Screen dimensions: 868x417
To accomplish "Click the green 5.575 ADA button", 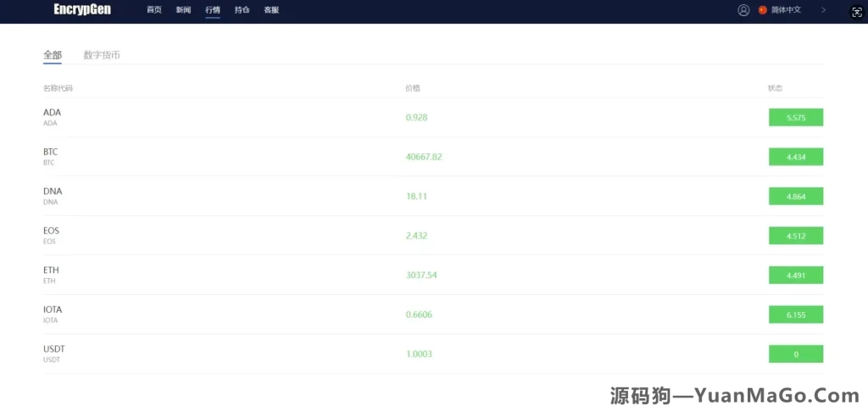I will pyautogui.click(x=796, y=118).
